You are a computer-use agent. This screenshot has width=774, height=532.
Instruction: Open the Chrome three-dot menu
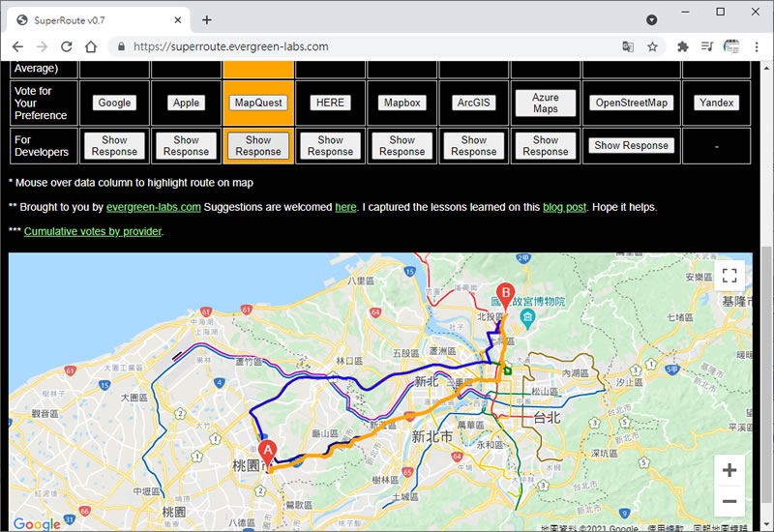click(x=757, y=46)
